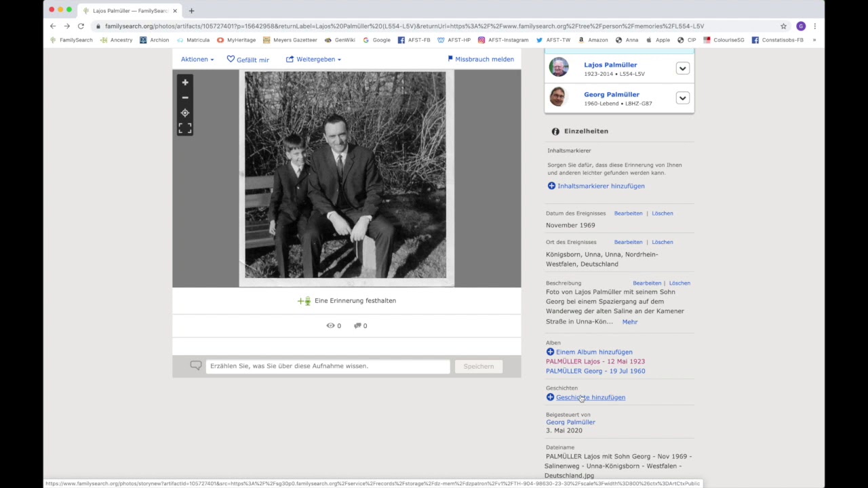Zoom out on the photo viewer
The width and height of the screenshot is (868, 488).
185,98
